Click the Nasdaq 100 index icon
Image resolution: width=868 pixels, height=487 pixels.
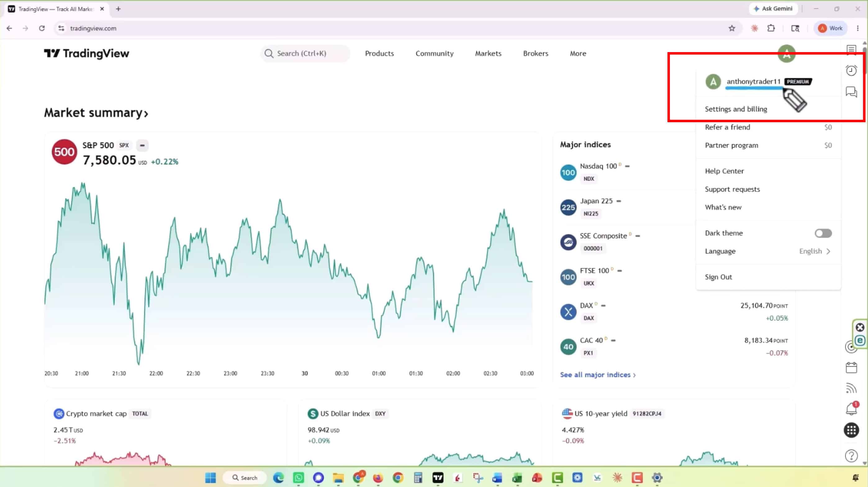point(568,172)
